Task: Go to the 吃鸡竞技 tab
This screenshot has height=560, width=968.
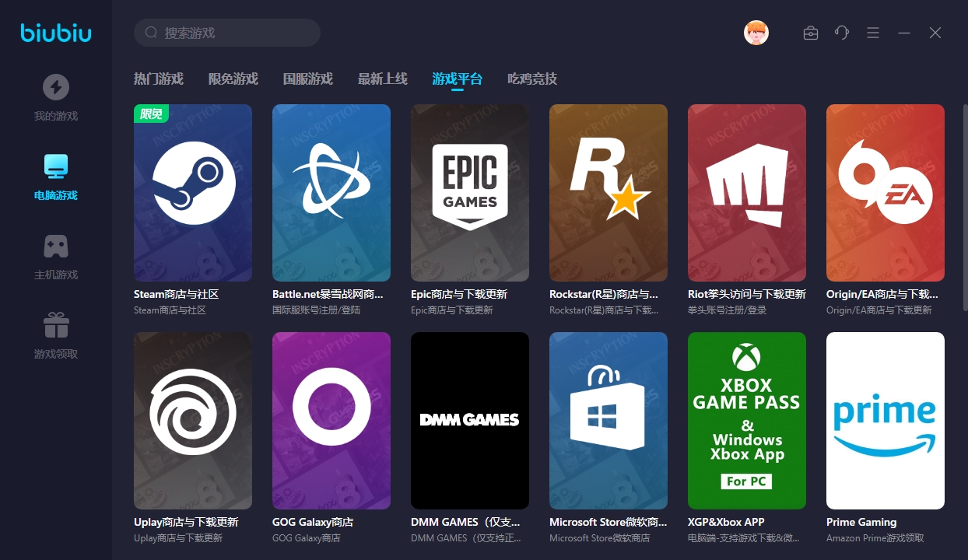Action: (x=531, y=79)
